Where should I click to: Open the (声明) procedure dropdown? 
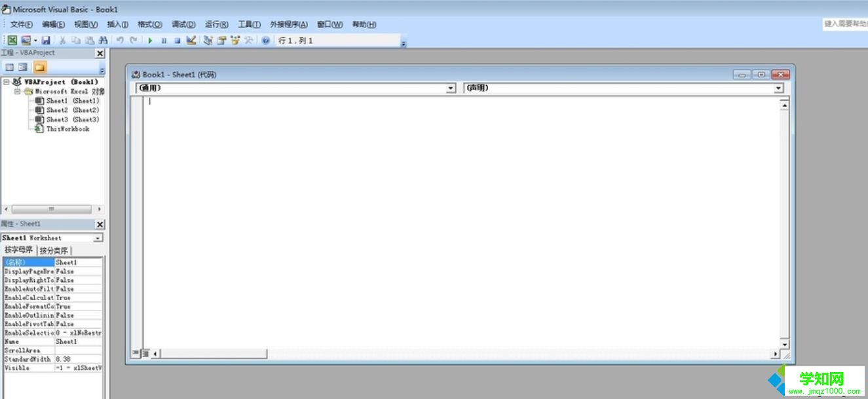777,87
